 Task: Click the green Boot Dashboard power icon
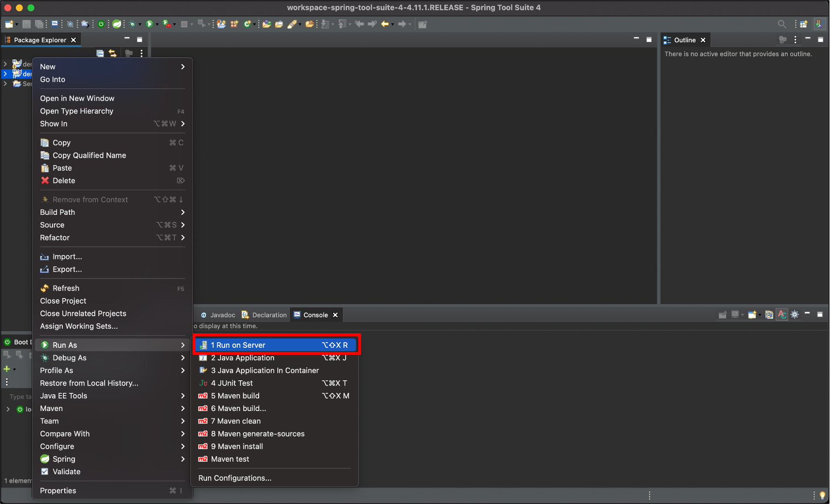[101, 24]
